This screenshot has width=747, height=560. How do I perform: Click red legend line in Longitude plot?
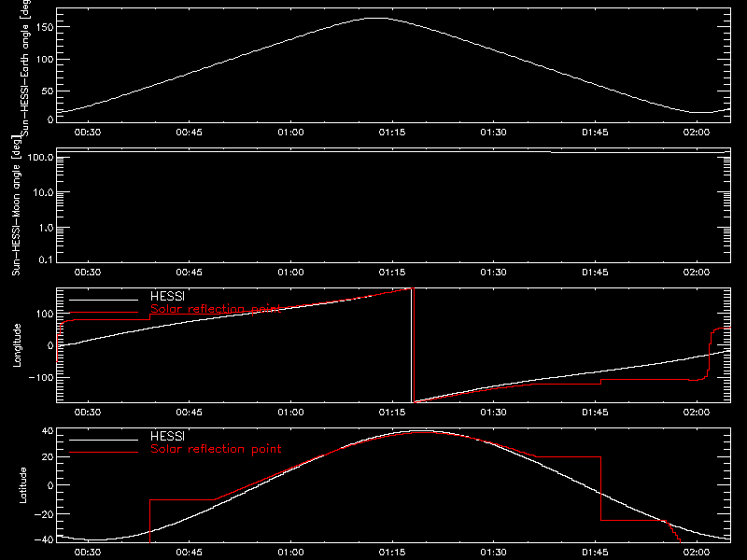[104, 313]
